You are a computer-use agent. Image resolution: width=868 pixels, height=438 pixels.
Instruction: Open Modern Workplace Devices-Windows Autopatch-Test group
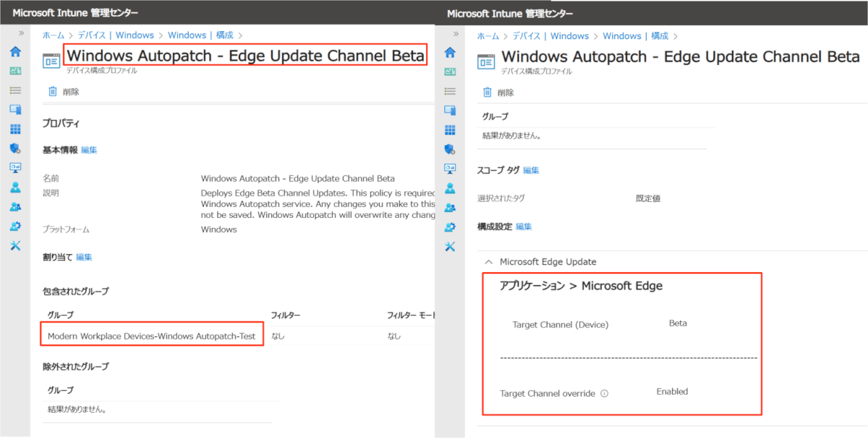coord(151,336)
